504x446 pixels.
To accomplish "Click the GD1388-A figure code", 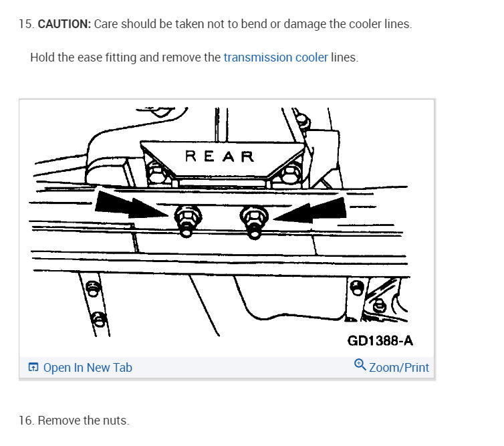I will [x=380, y=341].
